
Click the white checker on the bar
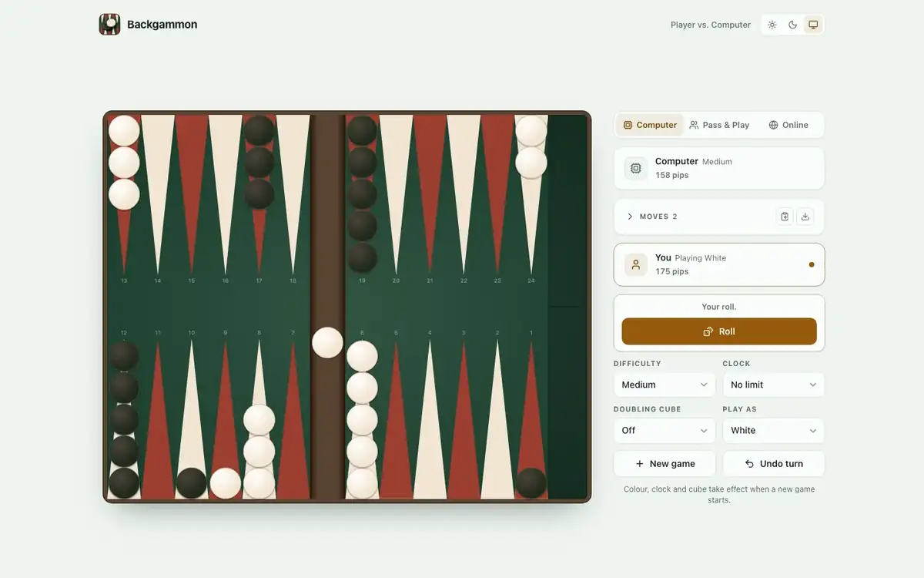(x=327, y=343)
